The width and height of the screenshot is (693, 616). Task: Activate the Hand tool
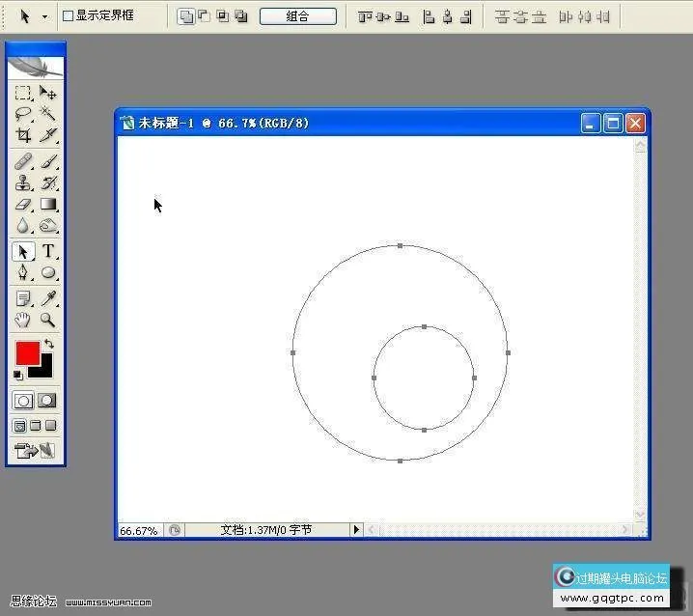click(23, 321)
